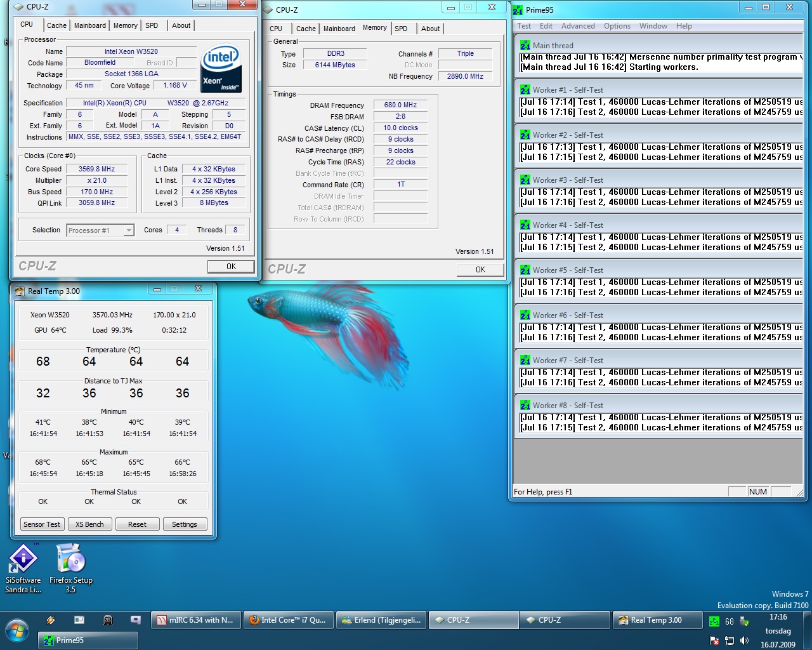Screen dimensions: 812x650
Task: Click the first quick launch icon beside Start
Action: [51, 620]
